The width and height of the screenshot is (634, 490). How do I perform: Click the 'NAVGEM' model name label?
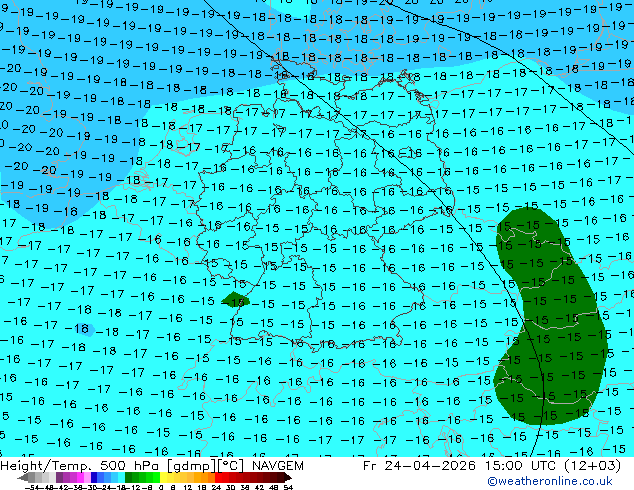278,466
